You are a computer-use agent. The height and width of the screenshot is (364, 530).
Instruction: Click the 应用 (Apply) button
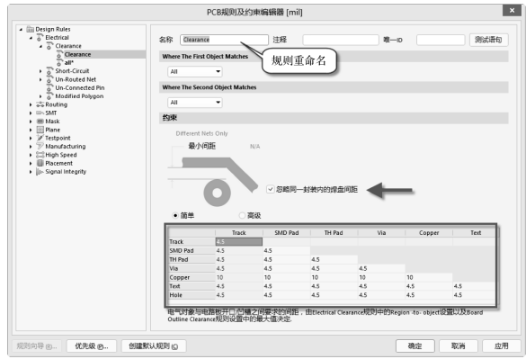pos(501,346)
